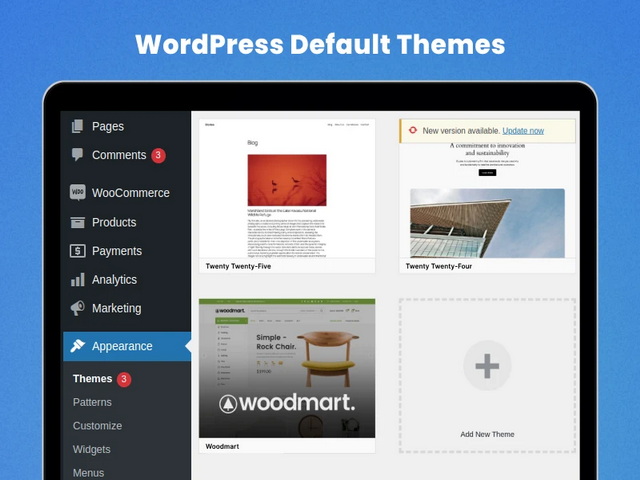Click the Payments dollar icon
This screenshot has width=640, height=480.
(x=78, y=251)
